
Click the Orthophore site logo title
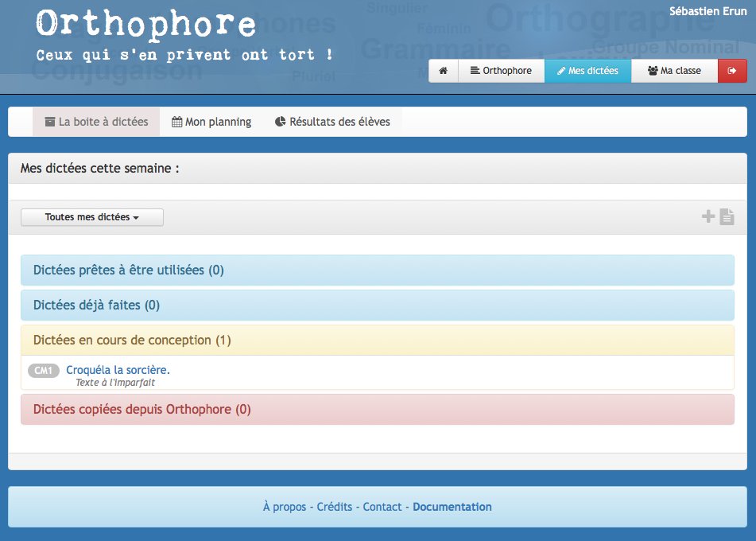(146, 24)
